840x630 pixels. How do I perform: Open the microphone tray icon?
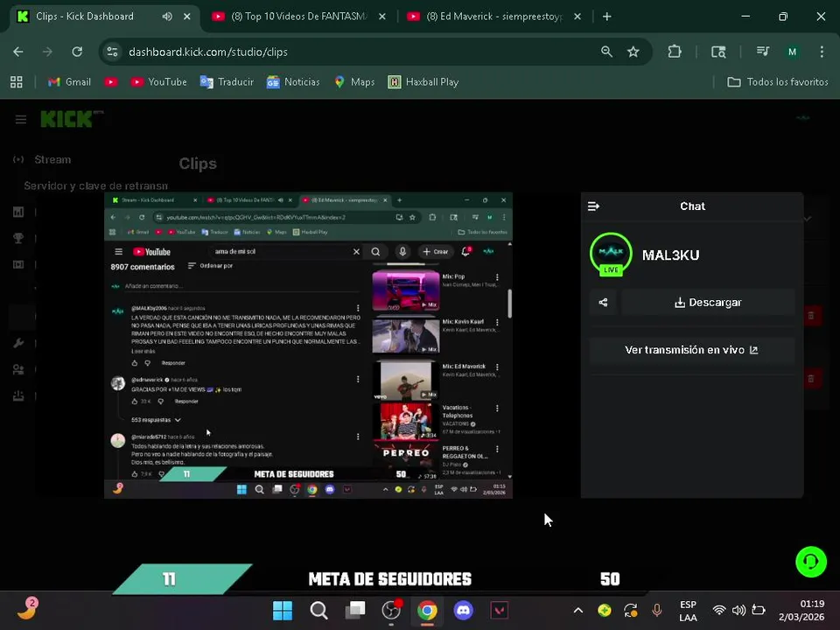[657, 610]
